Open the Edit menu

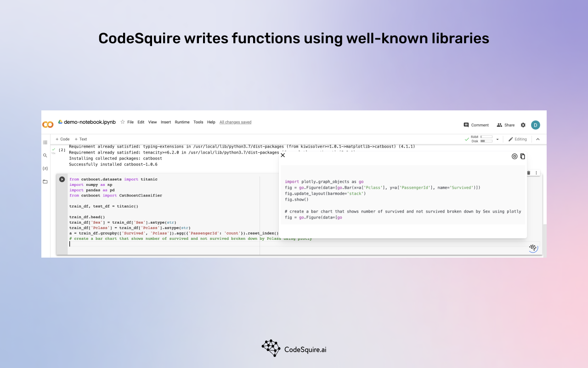click(141, 122)
